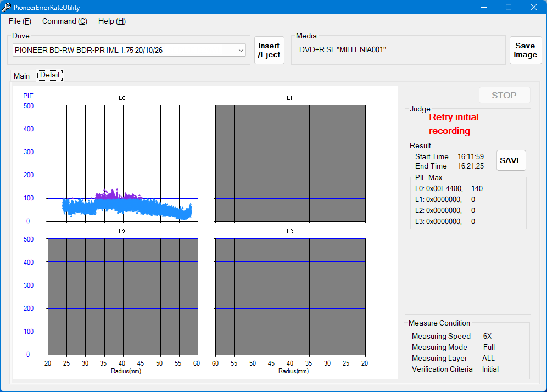Screen dimensions: 547x392
Task: Click the grey L2 layer graph
Action: 122,296
